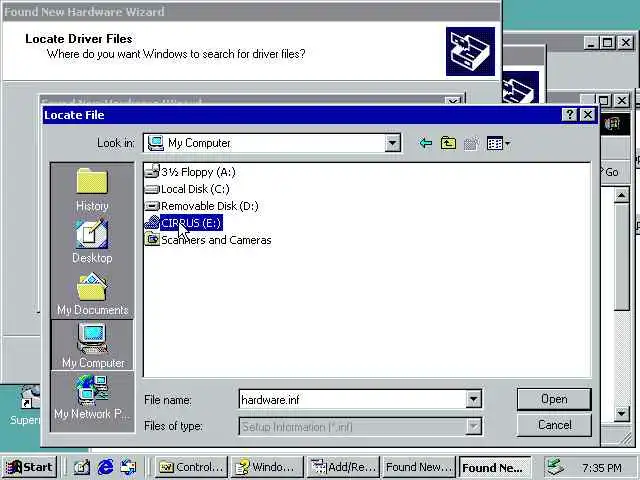Launch Internet Explorer from quick launch
The image size is (640, 480).
pyautogui.click(x=105, y=467)
